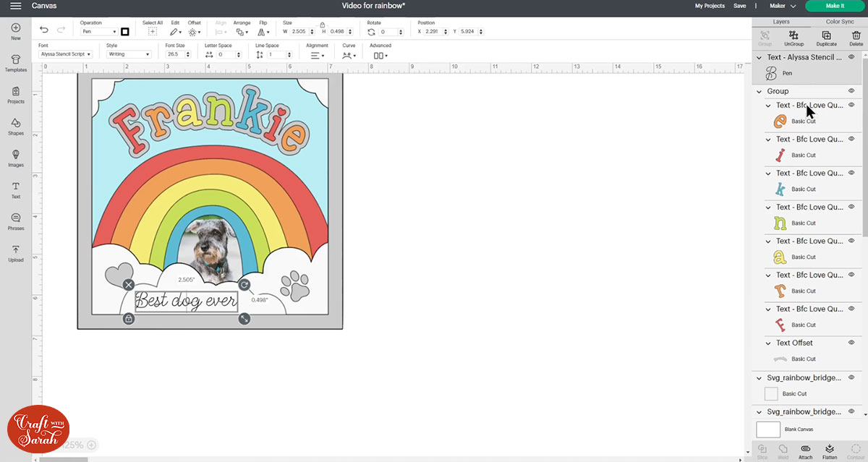Select the Text tool in the left sidebar

[15, 188]
